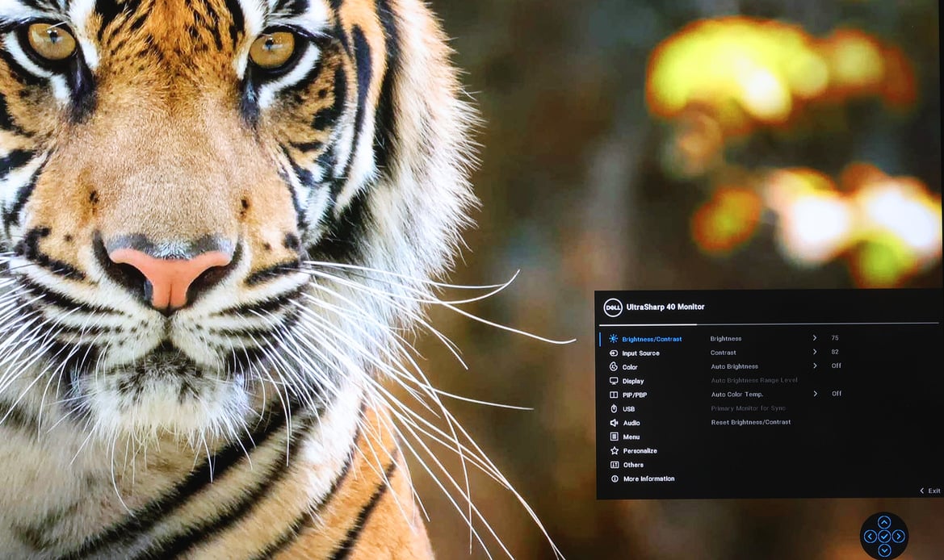Expand the Contrast setting chevron
This screenshot has width=944, height=560.
pyautogui.click(x=815, y=352)
